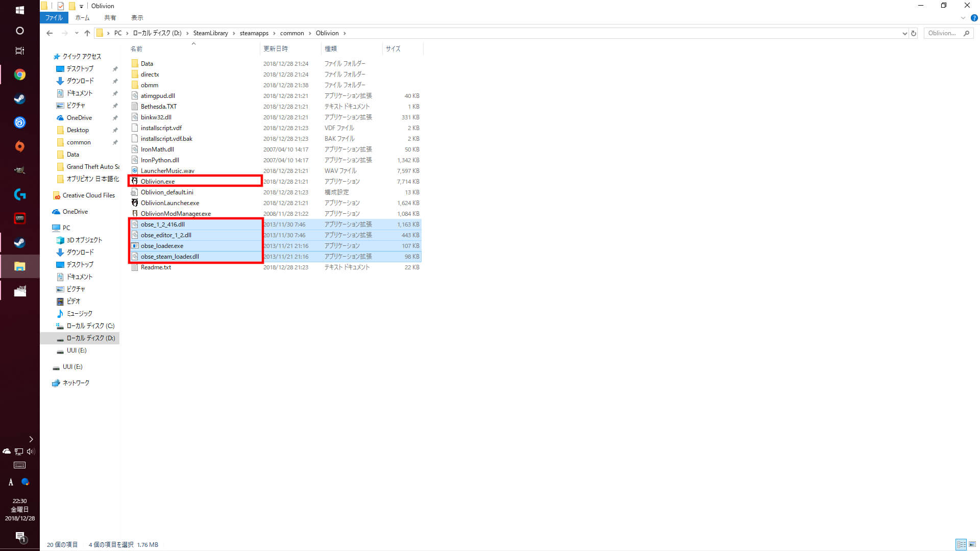Click SteamLibrary breadcrumb in address bar

point(210,33)
